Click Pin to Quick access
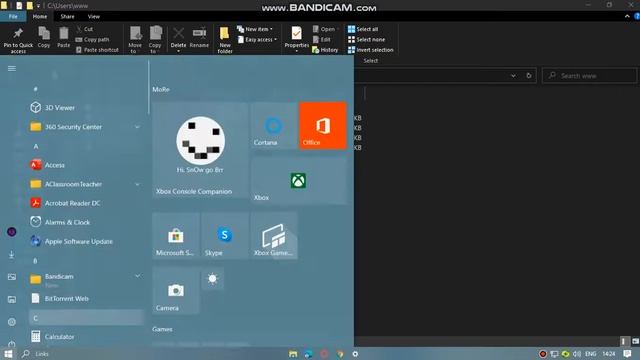The width and height of the screenshot is (640, 360). point(18,40)
